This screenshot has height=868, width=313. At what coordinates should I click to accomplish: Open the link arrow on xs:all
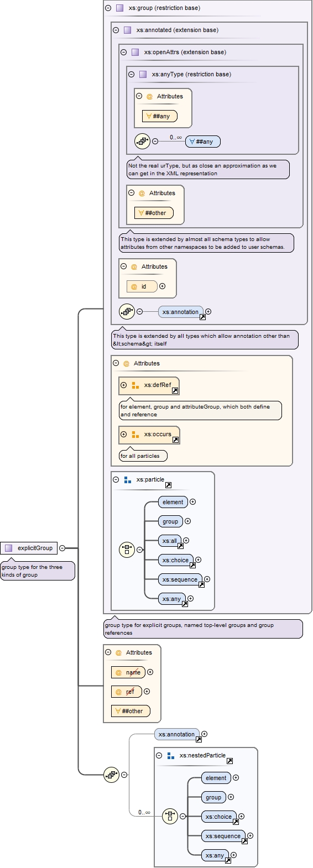[180, 546]
